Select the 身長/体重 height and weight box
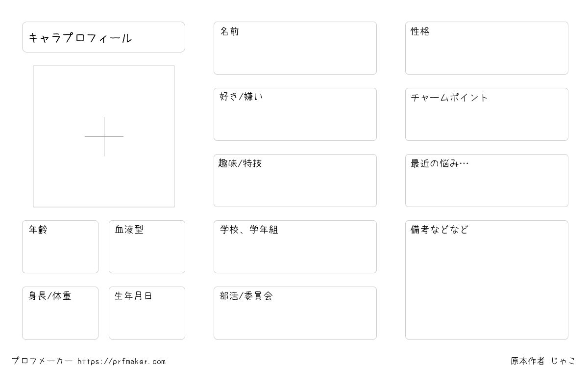The image size is (588, 368). [60, 313]
